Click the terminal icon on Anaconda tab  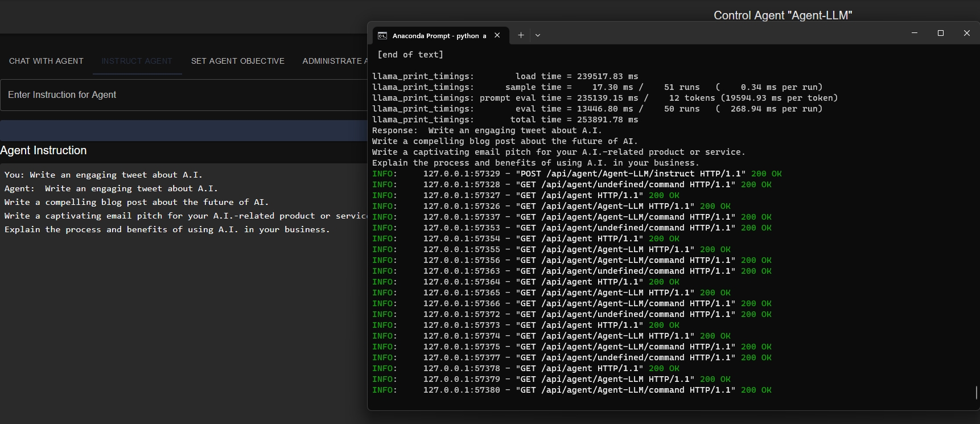(382, 35)
